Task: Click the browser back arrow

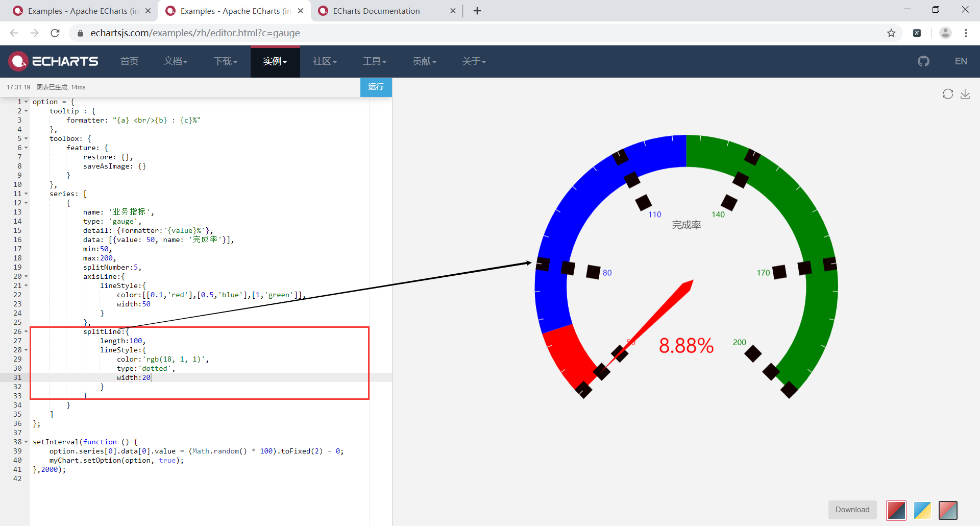Action: point(14,33)
